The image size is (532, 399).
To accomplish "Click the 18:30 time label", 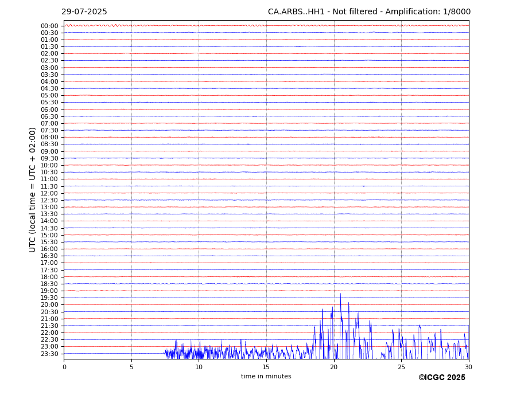I will [49, 284].
